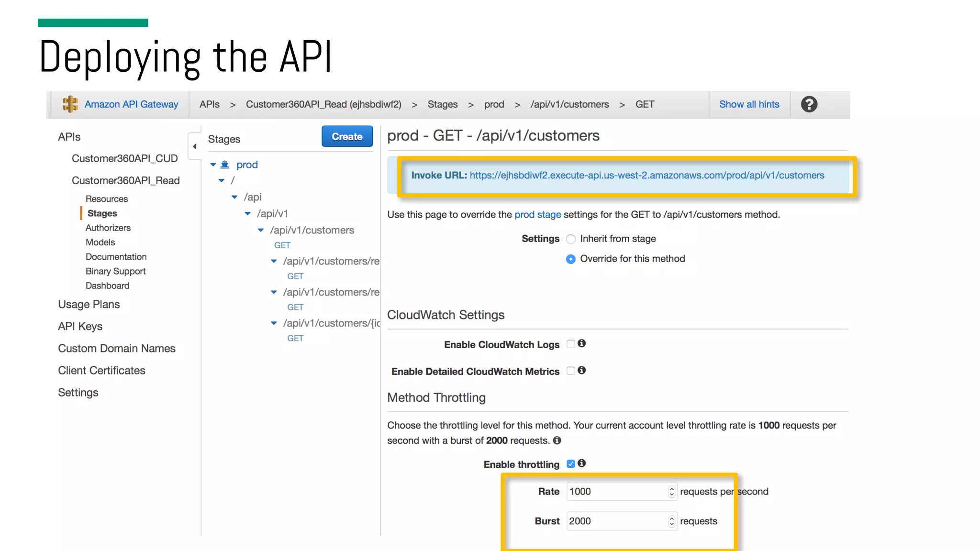Image resolution: width=980 pixels, height=551 pixels.
Task: Click /api/v1/customers in the breadcrumb
Action: click(x=569, y=104)
